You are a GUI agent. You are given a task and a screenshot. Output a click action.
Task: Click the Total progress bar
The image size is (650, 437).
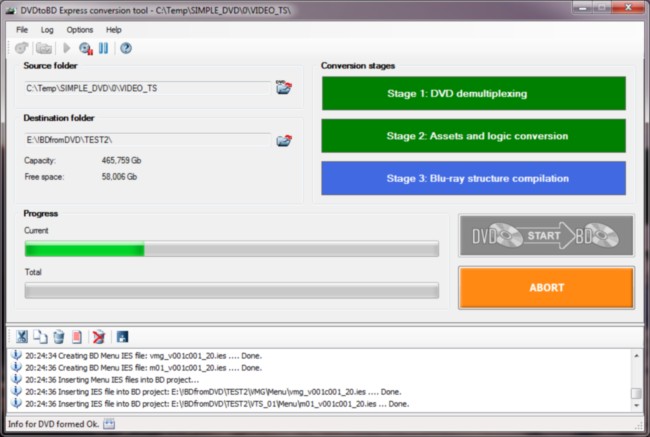coord(232,290)
